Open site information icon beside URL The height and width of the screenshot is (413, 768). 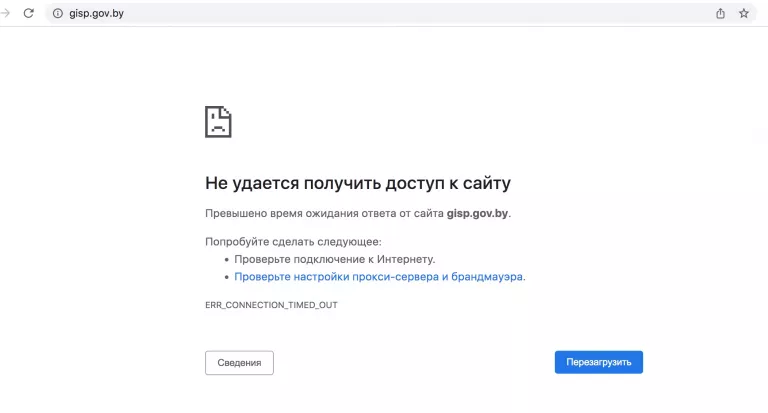(x=57, y=13)
